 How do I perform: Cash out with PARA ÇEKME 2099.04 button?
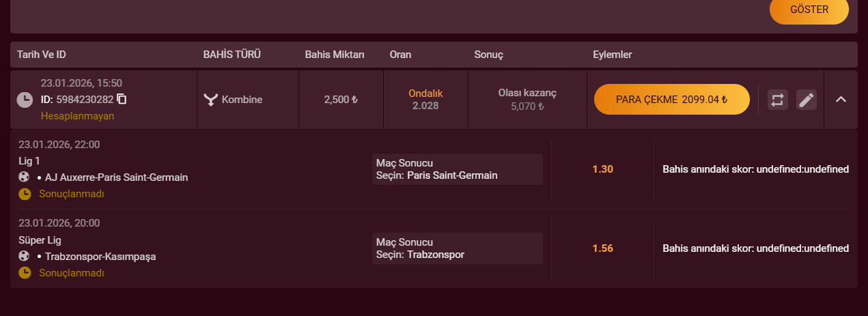672,100
